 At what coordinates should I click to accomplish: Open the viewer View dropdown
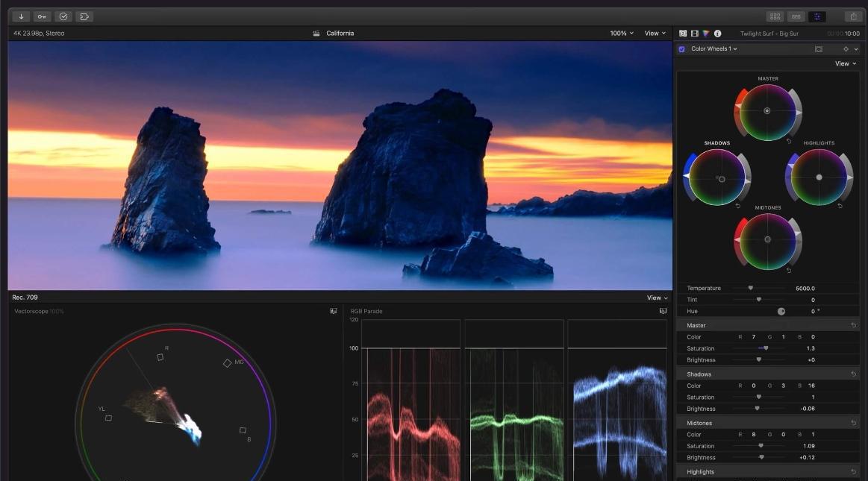[655, 33]
